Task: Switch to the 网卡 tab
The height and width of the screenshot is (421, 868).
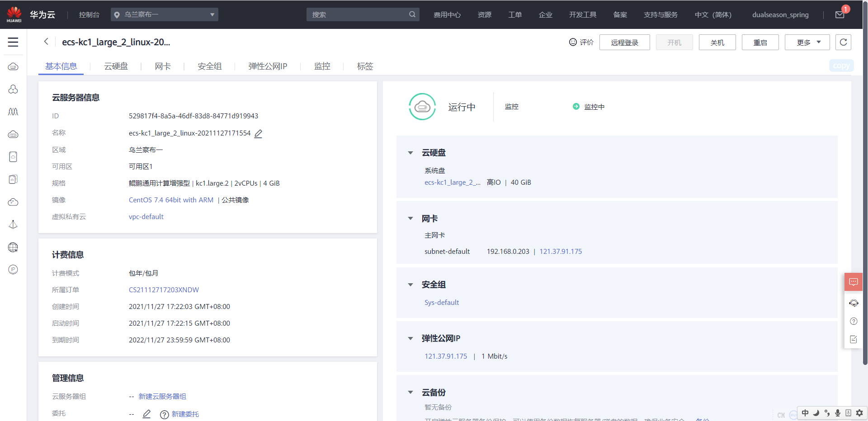Action: (x=163, y=66)
